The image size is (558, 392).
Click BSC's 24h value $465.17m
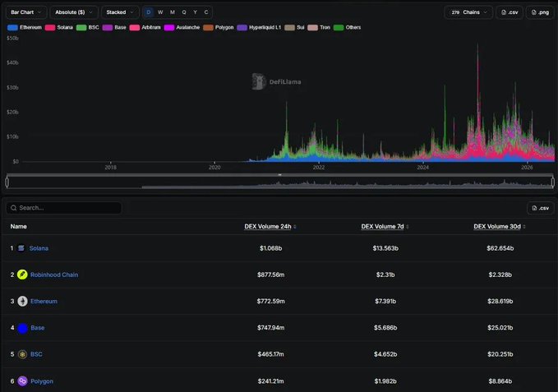(x=271, y=354)
